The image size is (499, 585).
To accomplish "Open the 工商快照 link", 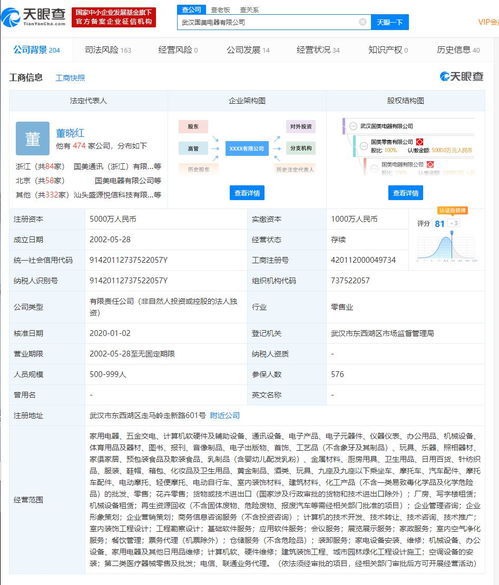I will 70,78.
